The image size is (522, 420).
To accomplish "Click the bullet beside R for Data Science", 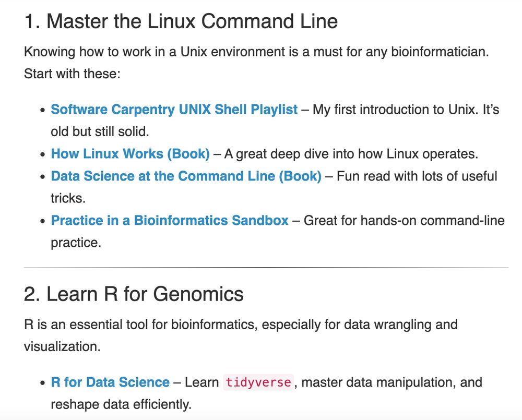I will pyautogui.click(x=42, y=383).
